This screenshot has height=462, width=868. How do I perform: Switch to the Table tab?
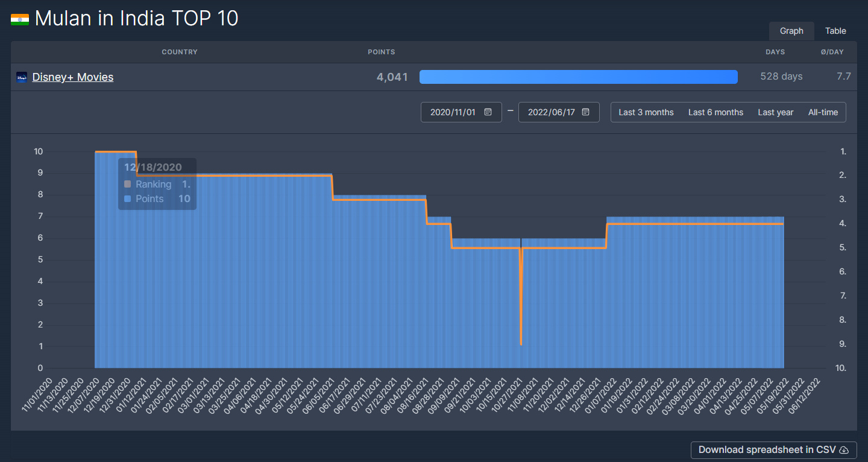pyautogui.click(x=835, y=31)
